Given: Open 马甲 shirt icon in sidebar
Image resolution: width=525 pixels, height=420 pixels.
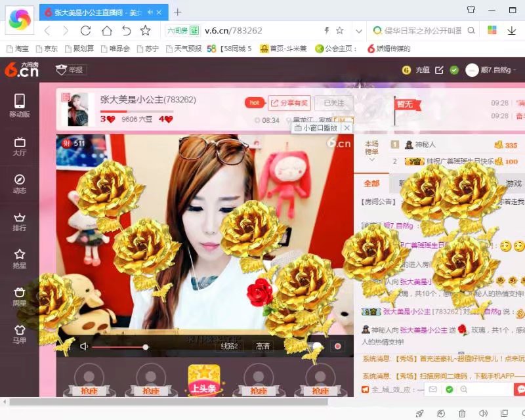Looking at the screenshot, I should (20, 334).
